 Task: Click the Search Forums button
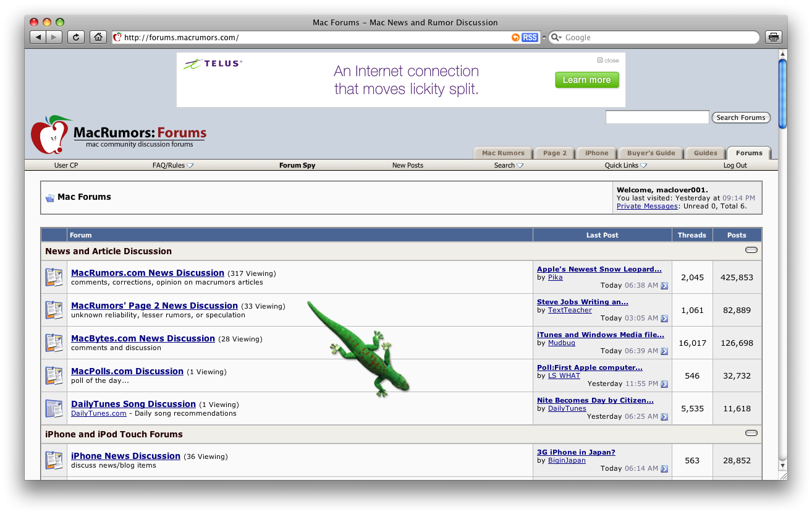pyautogui.click(x=741, y=118)
